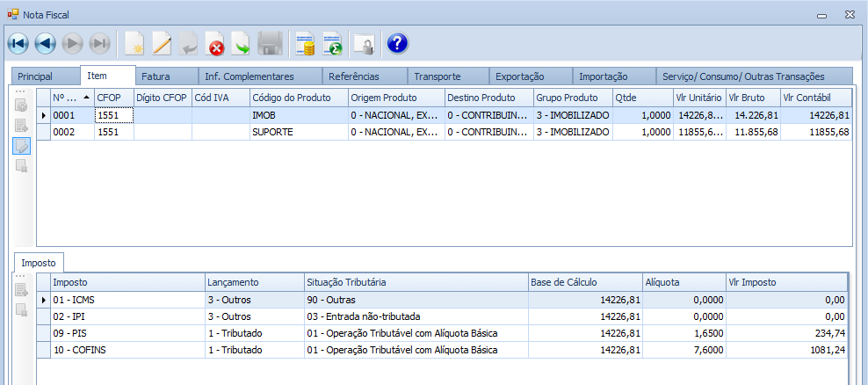Go to the previous record arrow

(46, 43)
